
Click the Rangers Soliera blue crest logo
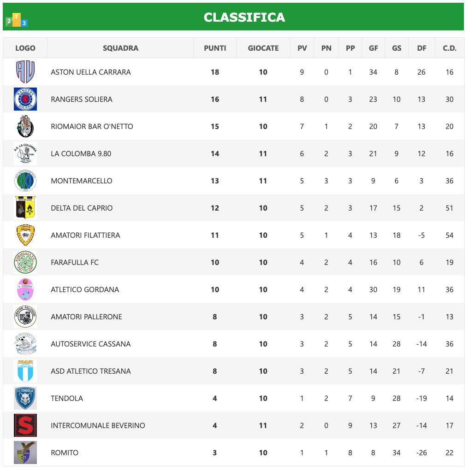coord(25,99)
